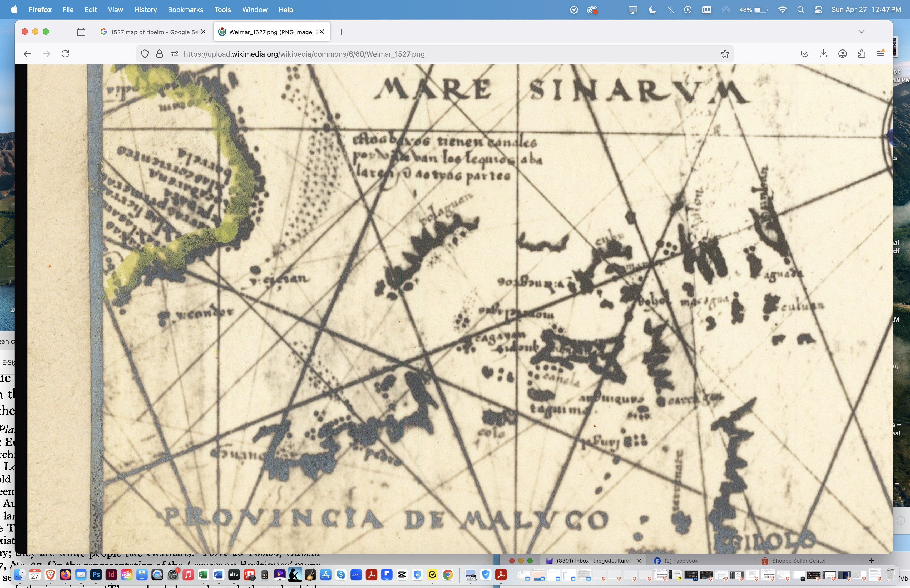The height and width of the screenshot is (588, 910).
Task: Open Control Center in menu bar
Action: coord(818,9)
